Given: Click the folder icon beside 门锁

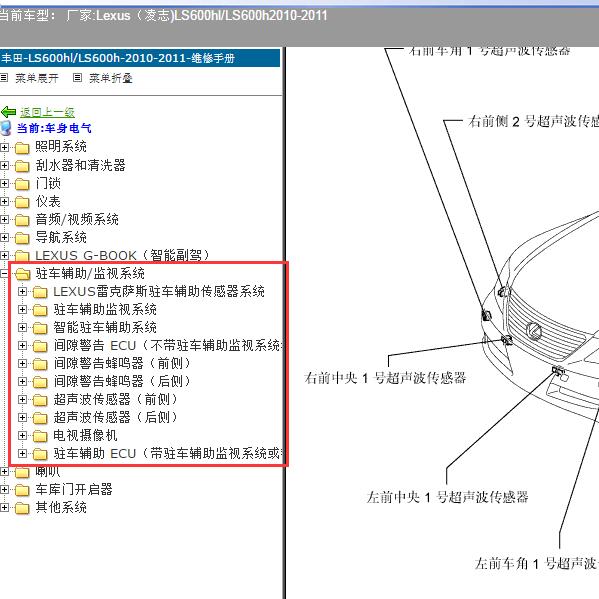Looking at the screenshot, I should coord(22,184).
